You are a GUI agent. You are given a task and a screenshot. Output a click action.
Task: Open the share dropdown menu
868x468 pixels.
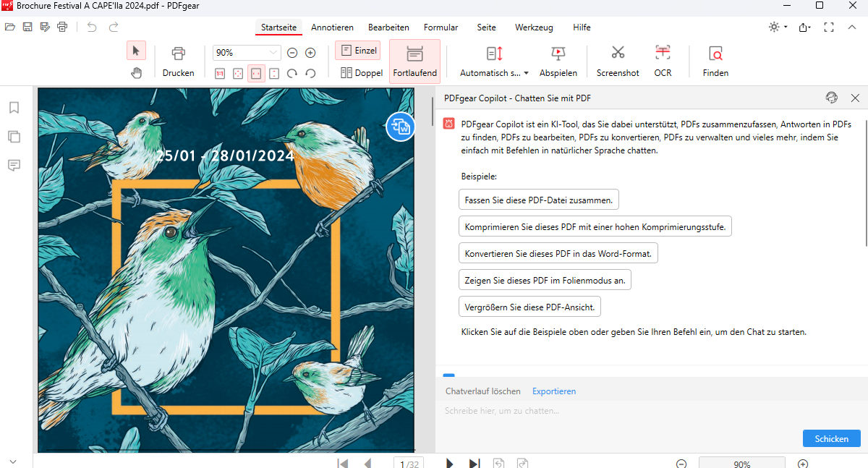click(x=804, y=27)
